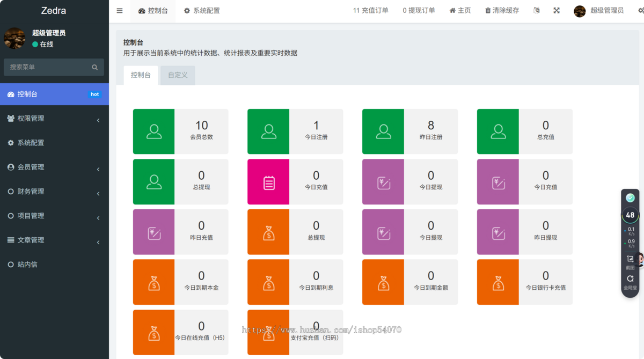The height and width of the screenshot is (359, 644).
Task: Go to 主页 from the top bar
Action: point(460,11)
